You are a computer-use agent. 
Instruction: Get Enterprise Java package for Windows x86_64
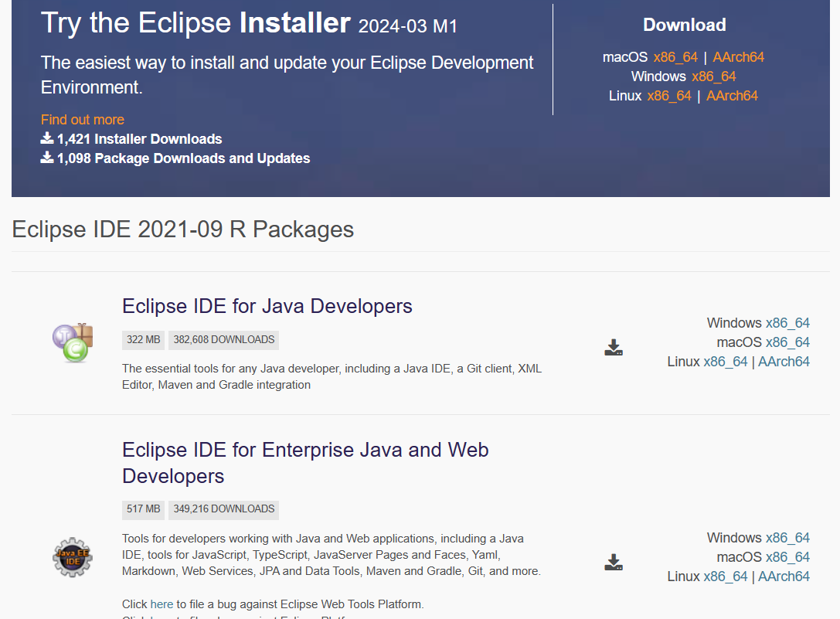787,538
